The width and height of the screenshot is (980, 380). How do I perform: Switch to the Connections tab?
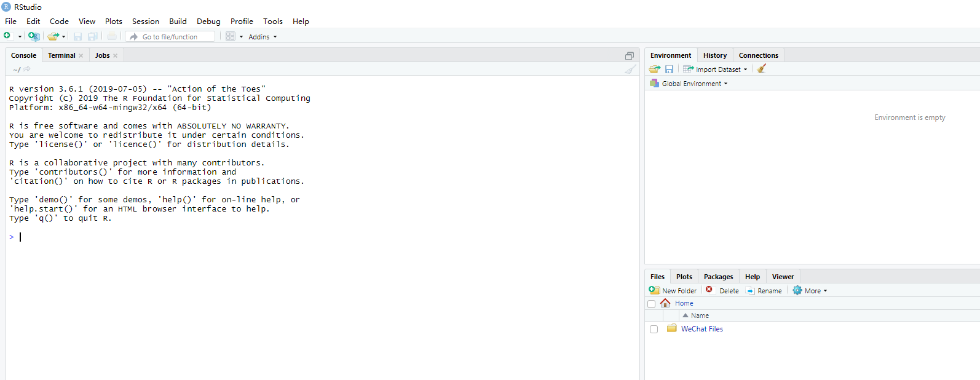(x=759, y=55)
